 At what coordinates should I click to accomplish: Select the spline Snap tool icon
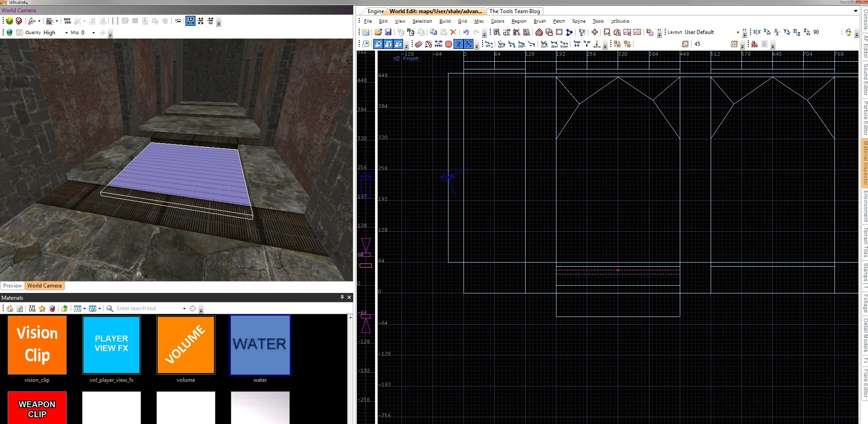pyautogui.click(x=564, y=44)
